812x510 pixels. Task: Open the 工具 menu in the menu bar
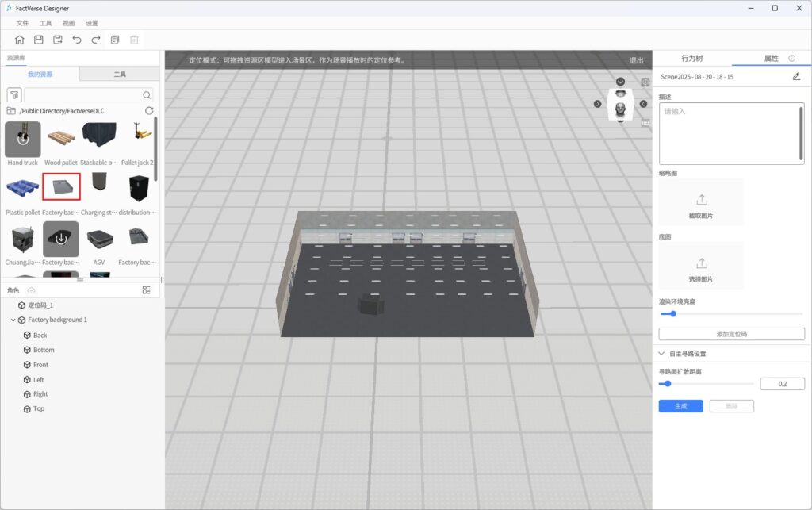point(45,23)
